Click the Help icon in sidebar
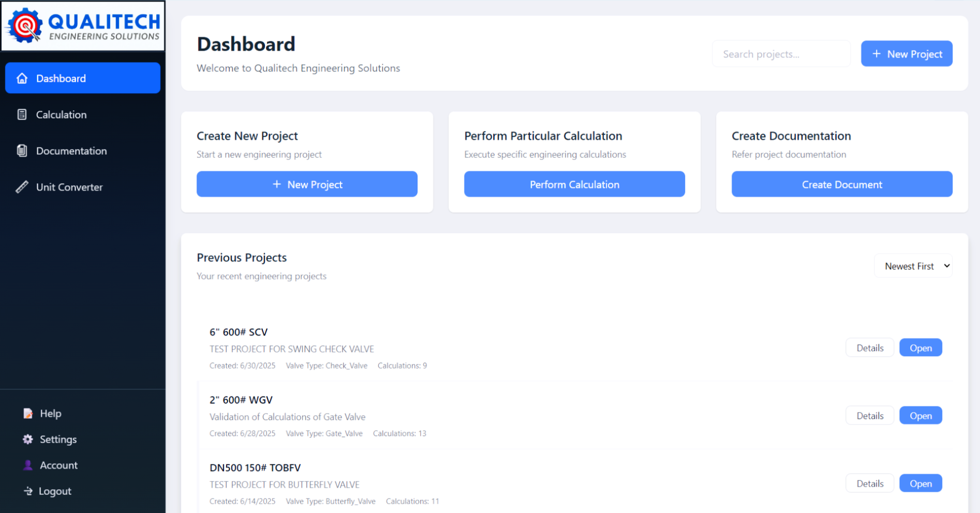This screenshot has width=980, height=513. [27, 413]
